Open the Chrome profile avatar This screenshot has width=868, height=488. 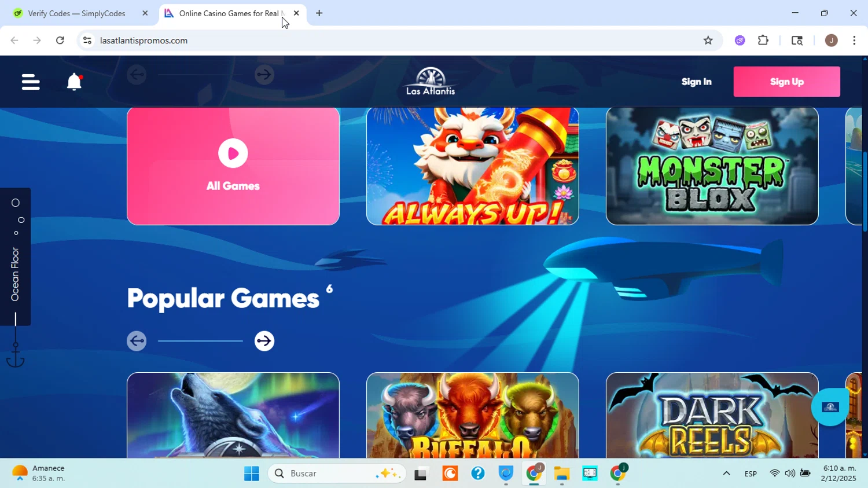tap(832, 41)
